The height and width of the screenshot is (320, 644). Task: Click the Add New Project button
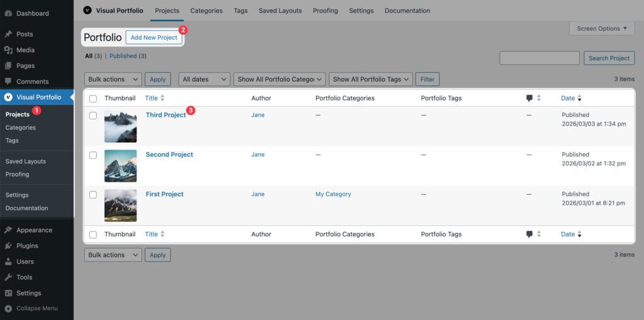pyautogui.click(x=154, y=38)
